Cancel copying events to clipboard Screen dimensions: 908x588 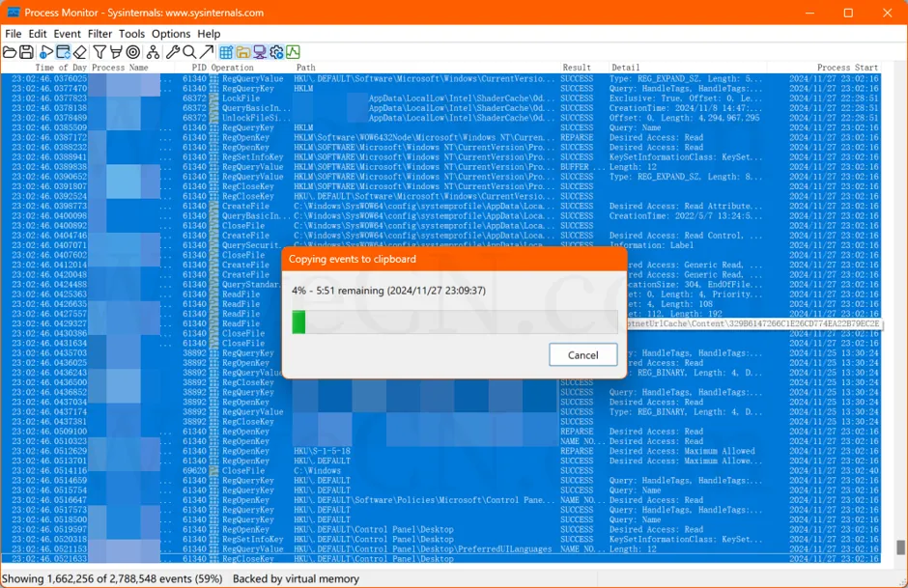583,354
